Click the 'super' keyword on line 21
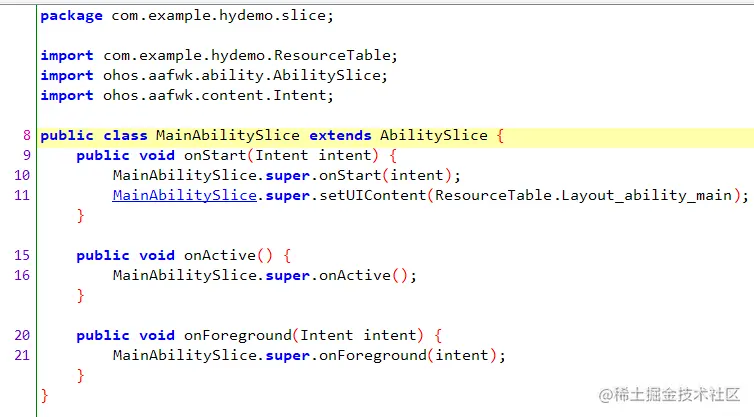The width and height of the screenshot is (754, 417). click(x=288, y=356)
